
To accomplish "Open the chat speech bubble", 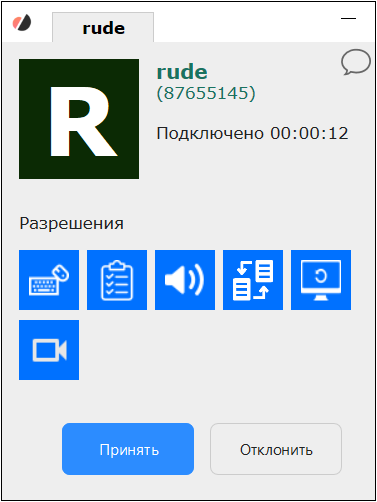I will pos(356,62).
